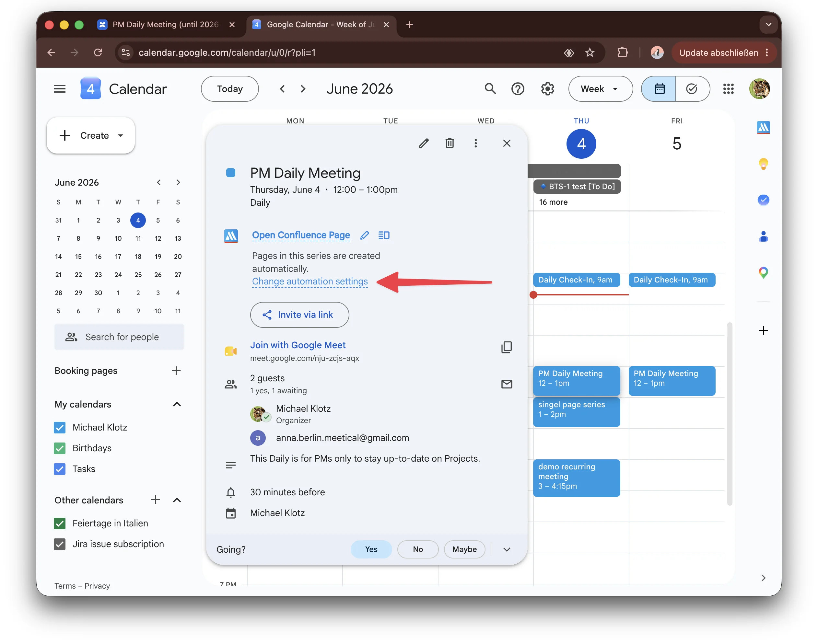This screenshot has height=644, width=818.
Task: Switch to tasks view toggle
Action: click(x=692, y=89)
